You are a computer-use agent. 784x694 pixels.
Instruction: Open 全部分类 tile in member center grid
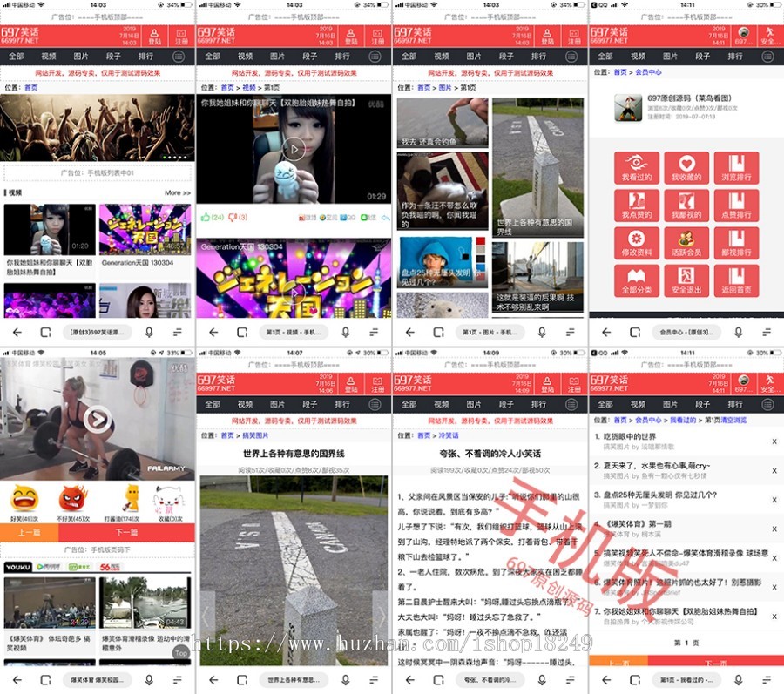[x=637, y=280]
